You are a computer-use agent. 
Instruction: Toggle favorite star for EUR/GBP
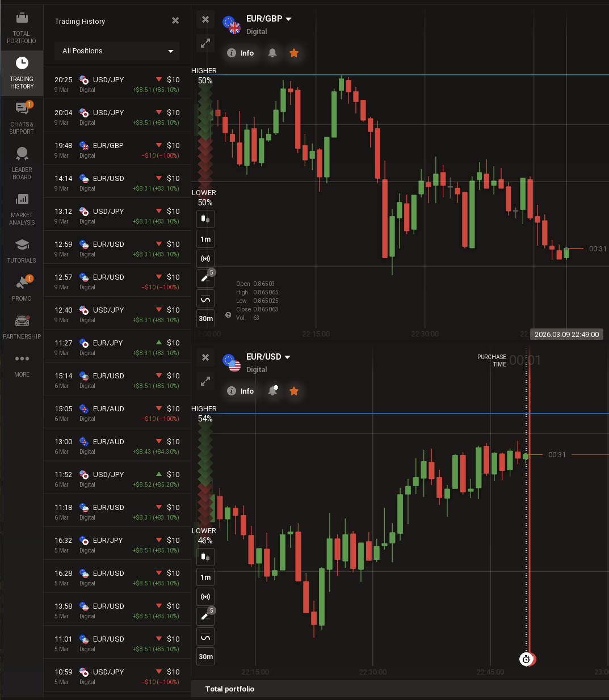click(x=294, y=53)
